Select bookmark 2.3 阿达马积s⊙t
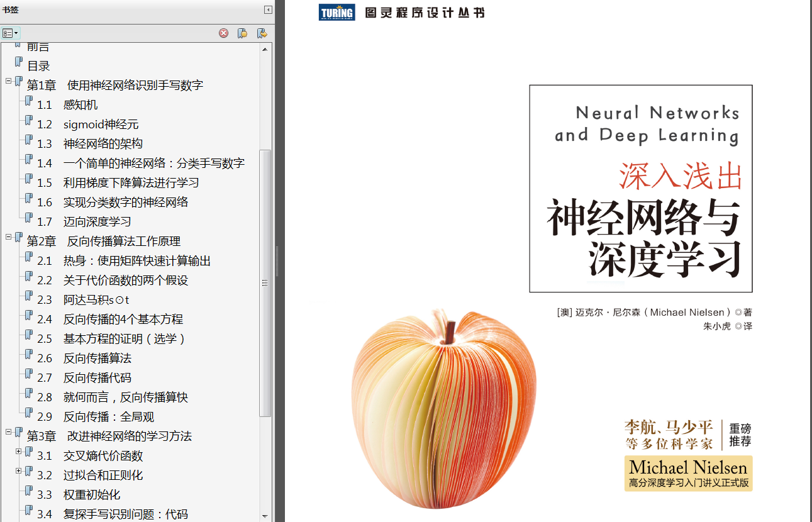 pos(83,300)
